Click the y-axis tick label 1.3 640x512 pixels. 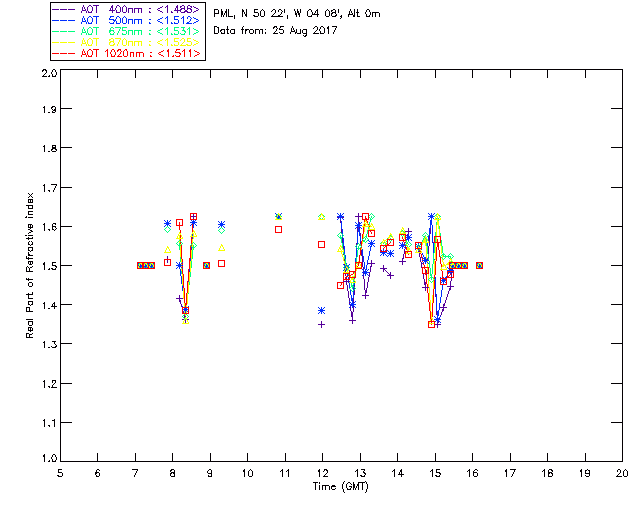click(x=49, y=345)
